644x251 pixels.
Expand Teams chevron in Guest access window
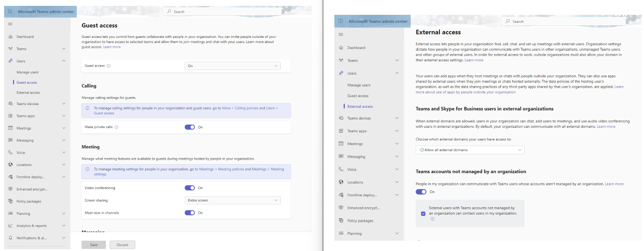[64, 49]
